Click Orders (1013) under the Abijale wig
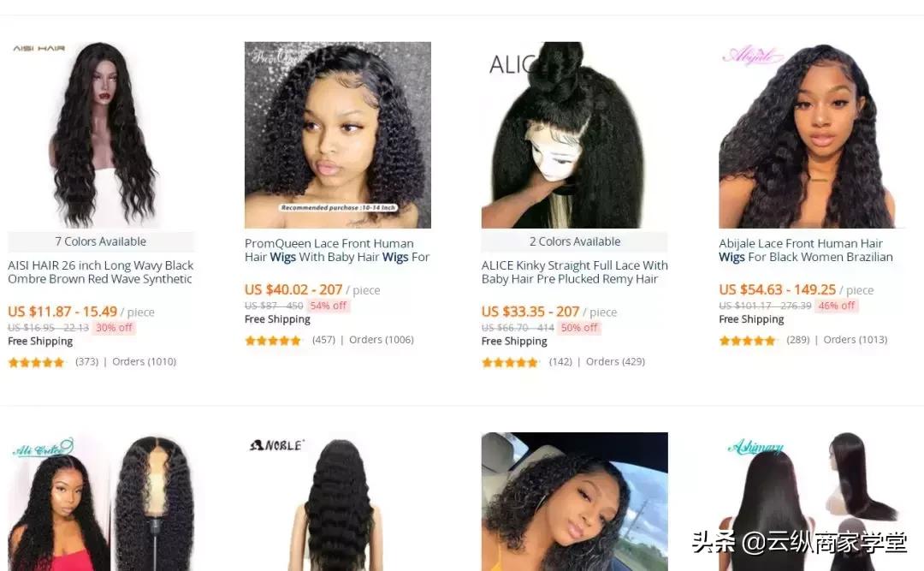Screen dimensions: 924x571 pyautogui.click(x=855, y=340)
